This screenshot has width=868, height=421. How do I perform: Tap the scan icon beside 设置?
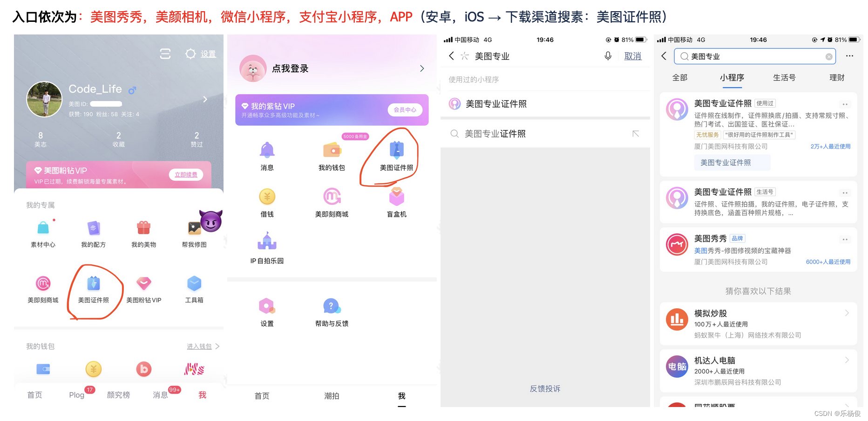click(x=165, y=54)
